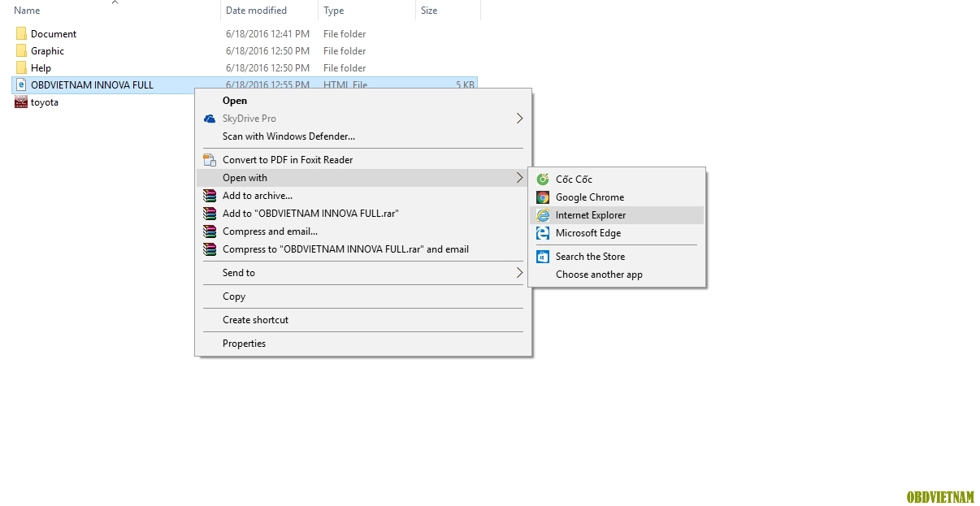Image resolution: width=980 pixels, height=506 pixels.
Task: Click the 6/18/2016 12:41 PM date of Document
Action: (x=267, y=34)
